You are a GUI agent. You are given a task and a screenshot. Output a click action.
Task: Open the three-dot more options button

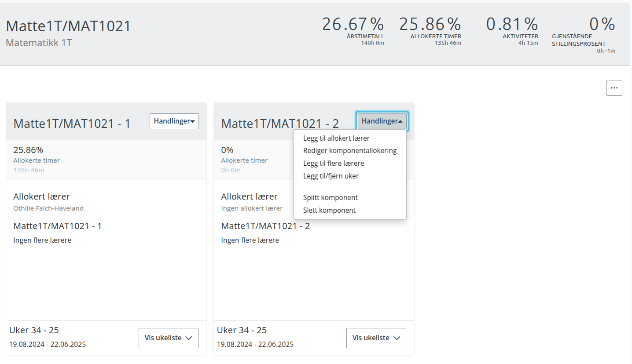coord(614,88)
